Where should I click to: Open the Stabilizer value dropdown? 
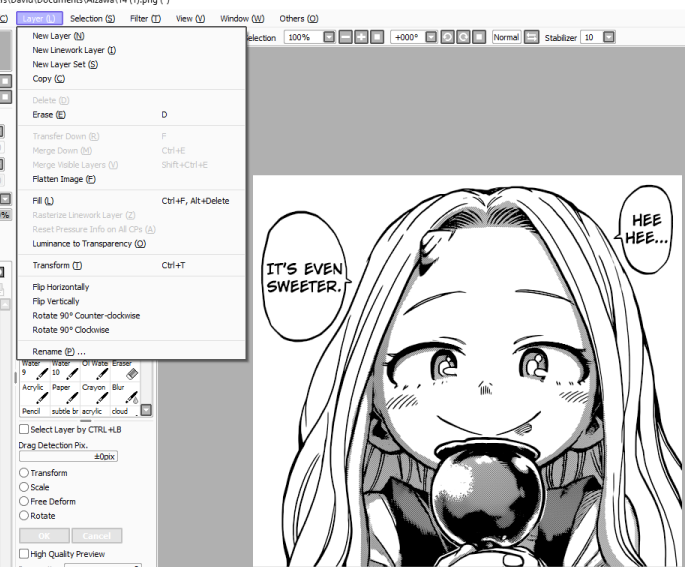pos(609,37)
